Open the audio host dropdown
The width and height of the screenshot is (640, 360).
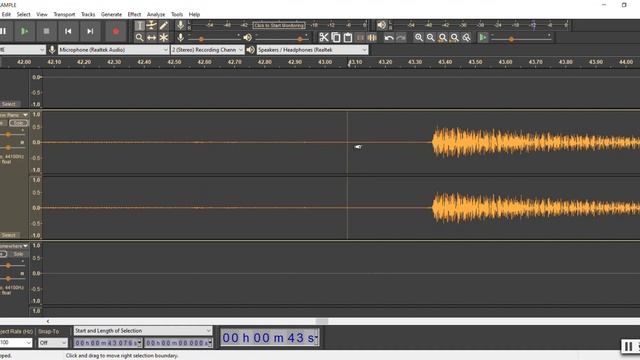tap(22, 50)
